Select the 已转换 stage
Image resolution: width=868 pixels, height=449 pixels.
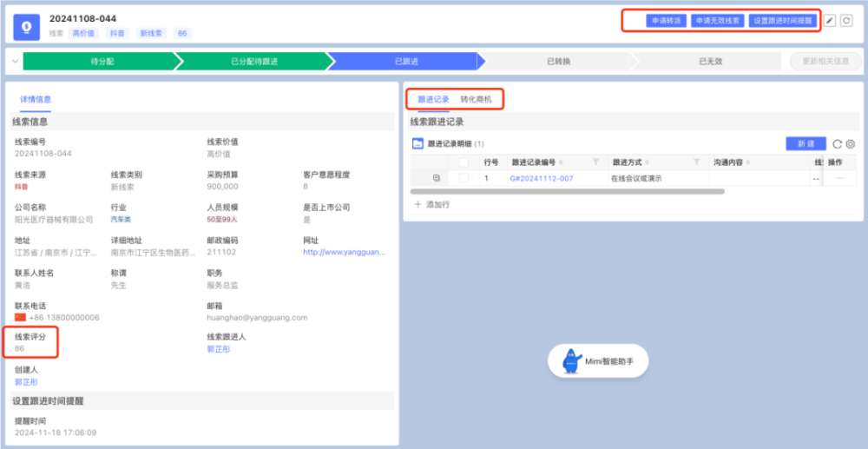click(x=558, y=62)
